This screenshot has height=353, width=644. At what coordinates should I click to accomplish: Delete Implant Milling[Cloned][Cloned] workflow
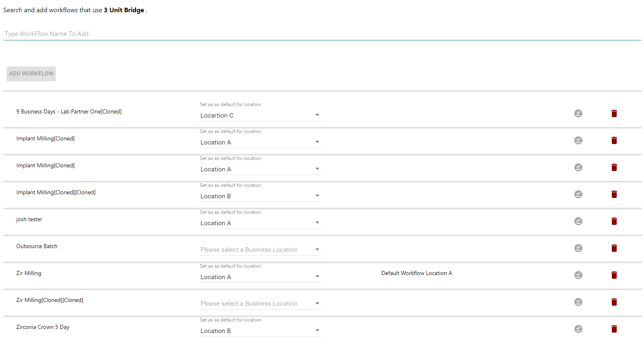click(x=614, y=194)
